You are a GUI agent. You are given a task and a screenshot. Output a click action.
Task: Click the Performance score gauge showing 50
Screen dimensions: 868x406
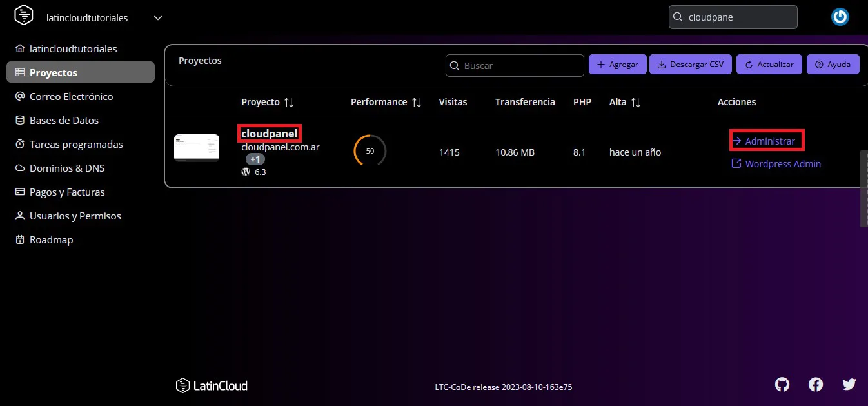click(370, 151)
